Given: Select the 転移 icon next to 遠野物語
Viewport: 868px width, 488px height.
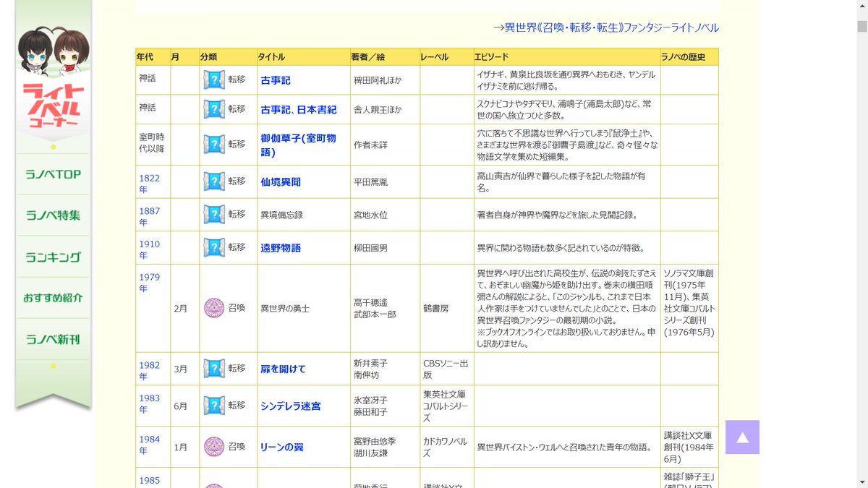Looking at the screenshot, I should [213, 247].
